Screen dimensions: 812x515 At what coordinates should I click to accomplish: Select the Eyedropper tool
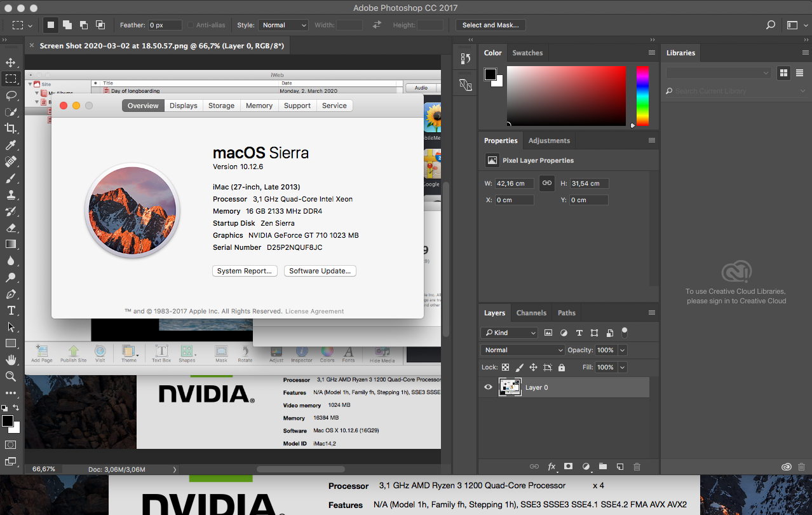11,146
